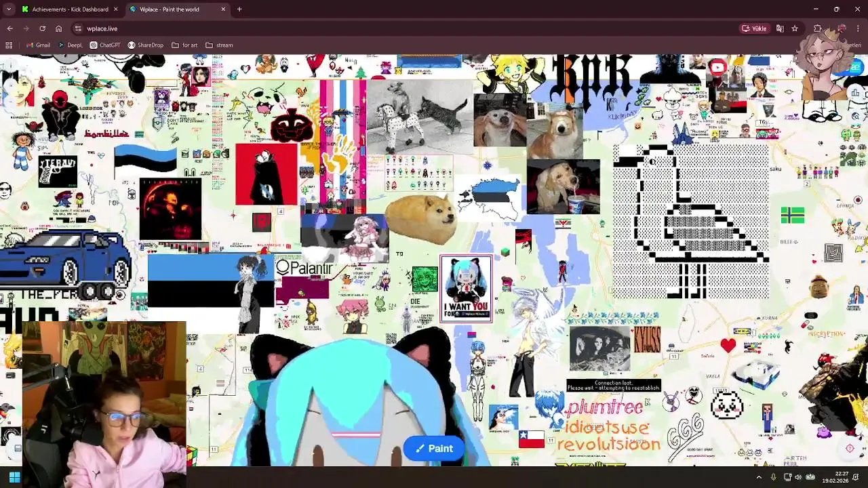Close the Wplace - Paint the world tab
This screenshot has height=488, width=868.
click(x=223, y=9)
